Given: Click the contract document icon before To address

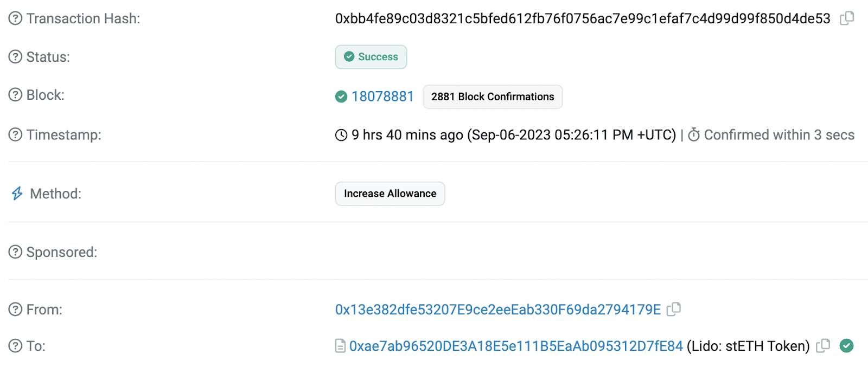Looking at the screenshot, I should coord(340,346).
